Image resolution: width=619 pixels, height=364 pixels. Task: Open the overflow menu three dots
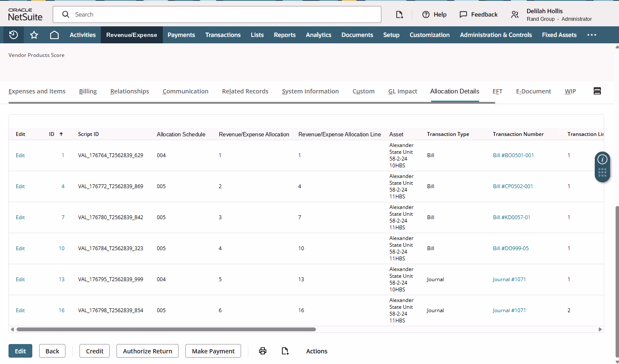[592, 35]
